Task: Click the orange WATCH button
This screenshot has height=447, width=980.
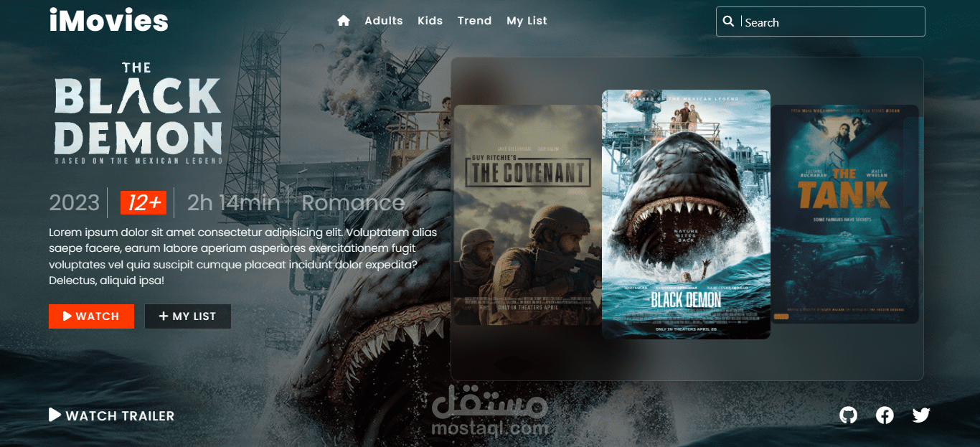Action: [91, 316]
